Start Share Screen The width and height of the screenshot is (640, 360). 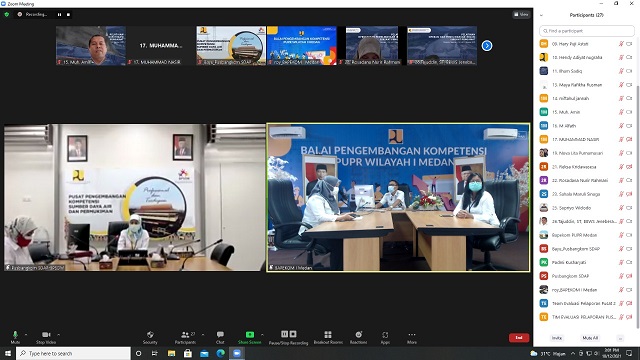click(x=249, y=337)
